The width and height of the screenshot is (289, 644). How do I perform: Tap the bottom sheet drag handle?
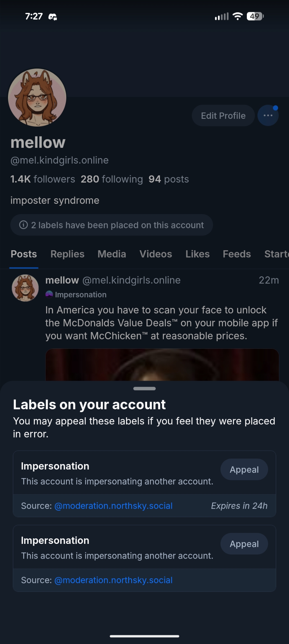(x=144, y=389)
